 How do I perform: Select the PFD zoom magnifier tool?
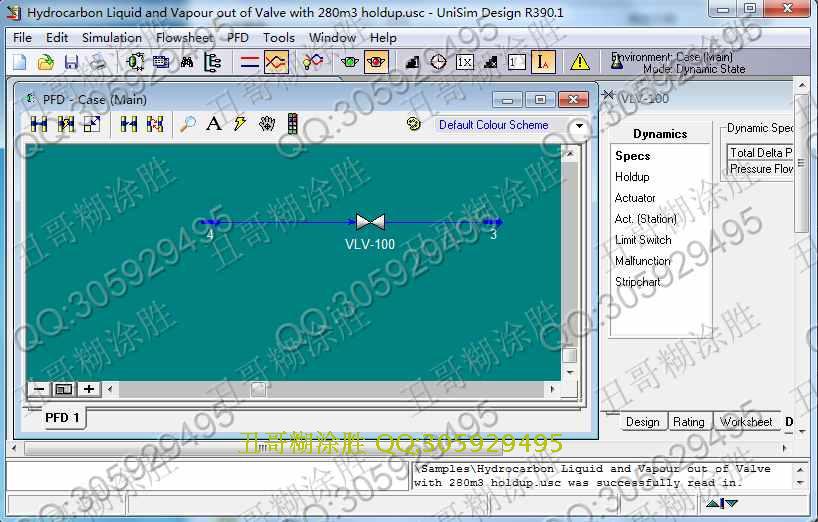click(x=188, y=124)
